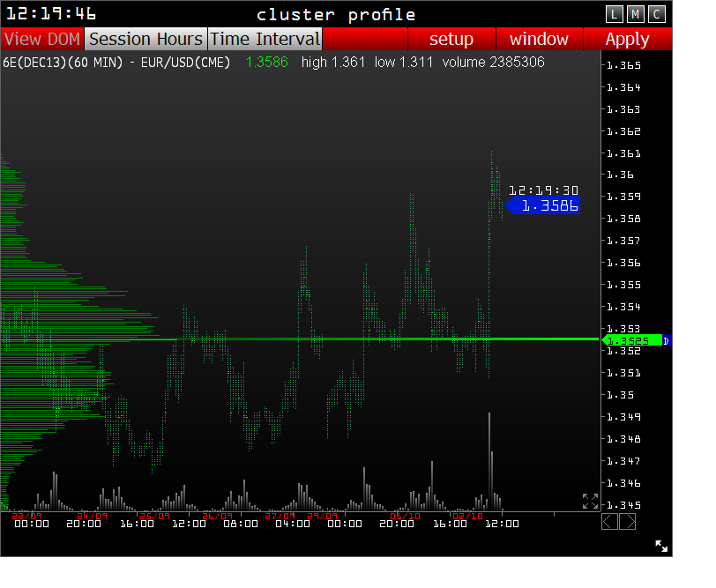This screenshot has width=716, height=588.
Task: Click the M button in title bar
Action: tap(636, 13)
